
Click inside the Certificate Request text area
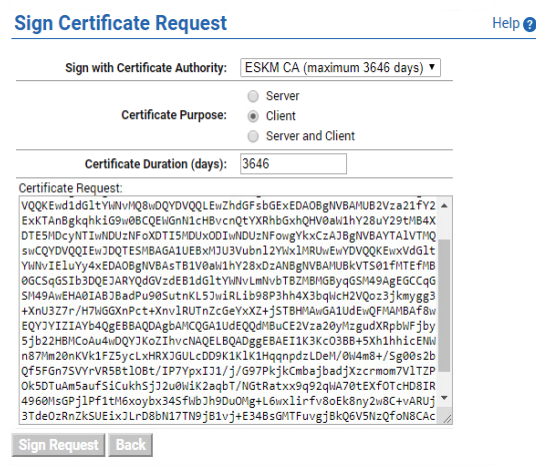coord(228,310)
